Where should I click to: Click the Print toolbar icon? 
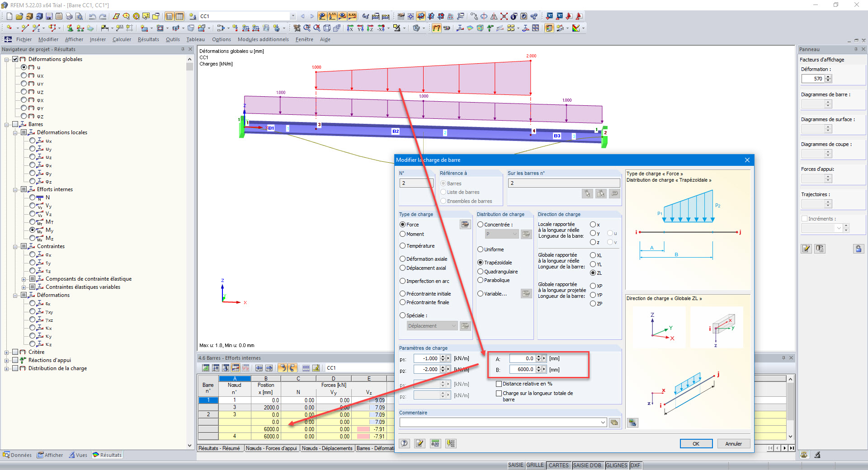69,16
